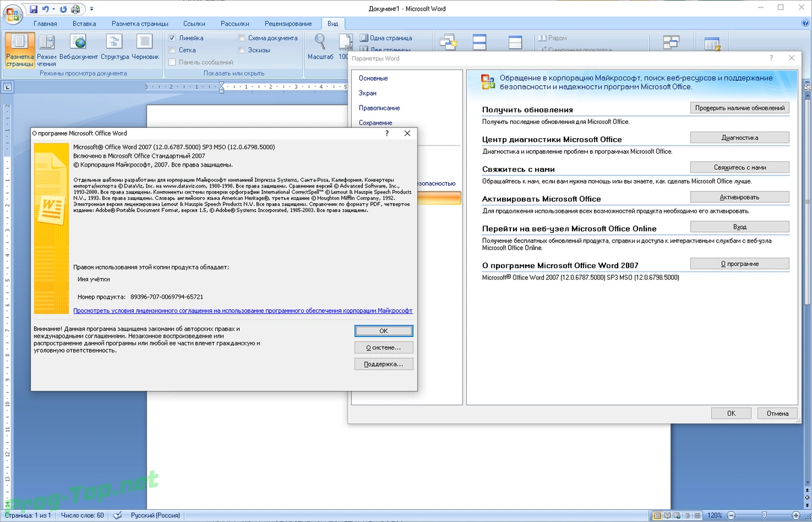Open the undo history dropdown arrow

tap(55, 9)
